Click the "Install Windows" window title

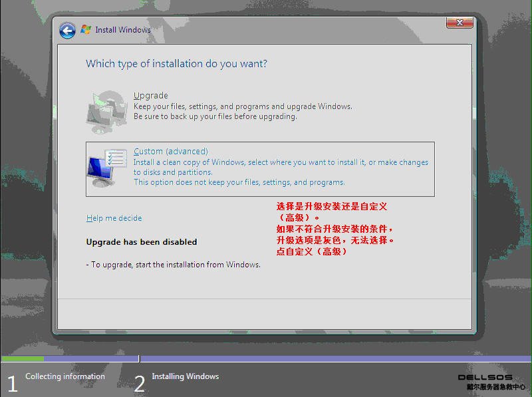123,30
